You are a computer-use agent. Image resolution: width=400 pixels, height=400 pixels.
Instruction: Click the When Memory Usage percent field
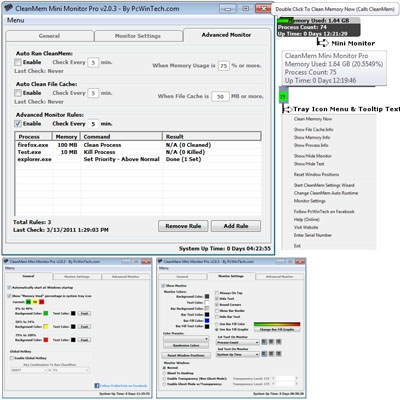[224, 66]
